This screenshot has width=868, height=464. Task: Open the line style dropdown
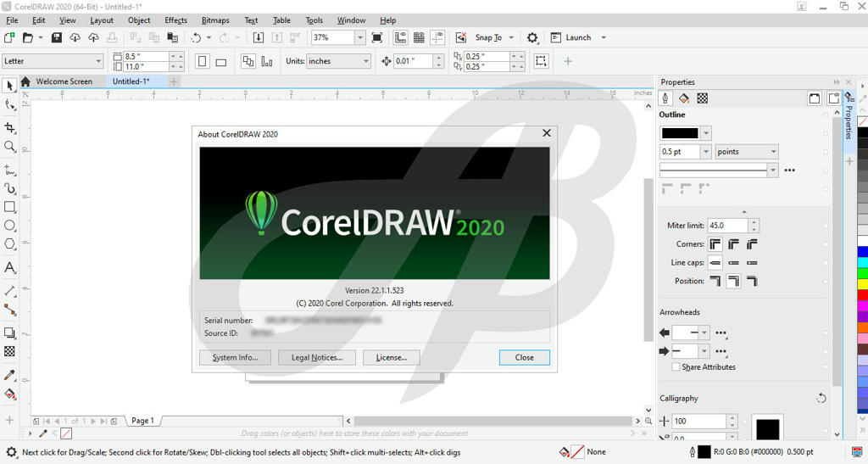(x=773, y=170)
